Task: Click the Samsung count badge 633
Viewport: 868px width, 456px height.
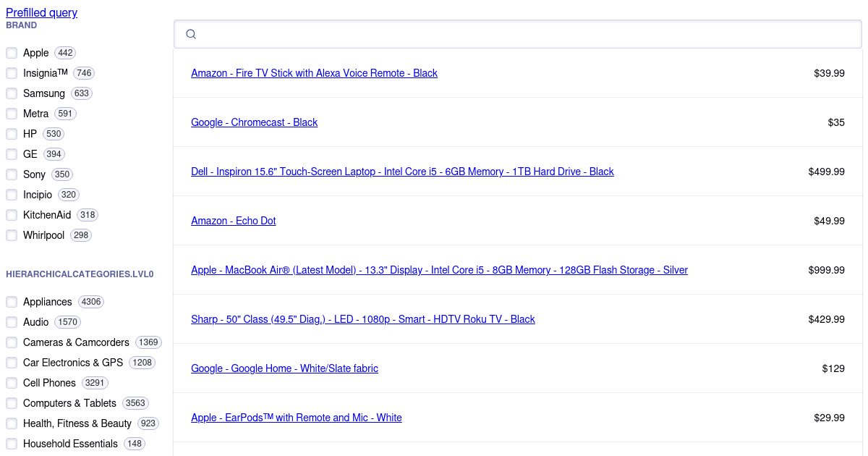Action: (82, 93)
